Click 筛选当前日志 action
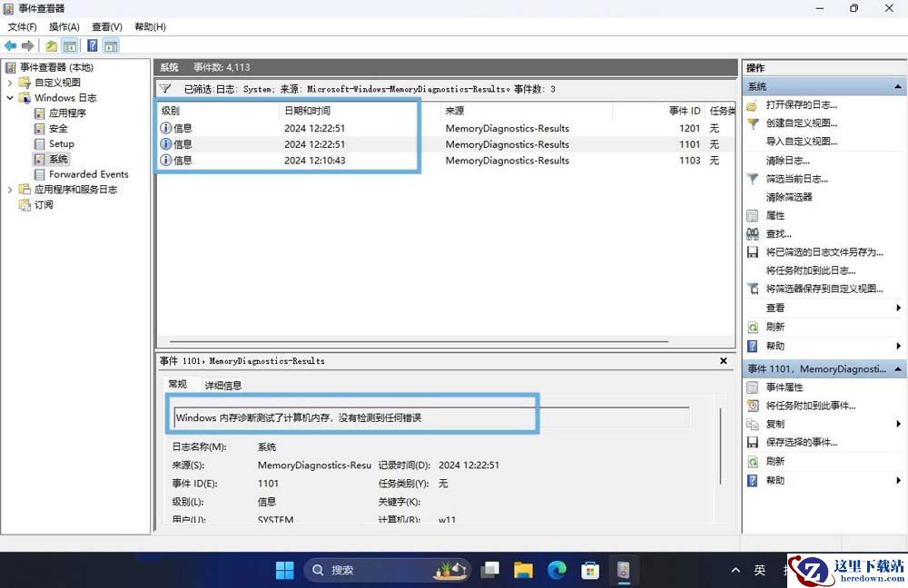 797,180
